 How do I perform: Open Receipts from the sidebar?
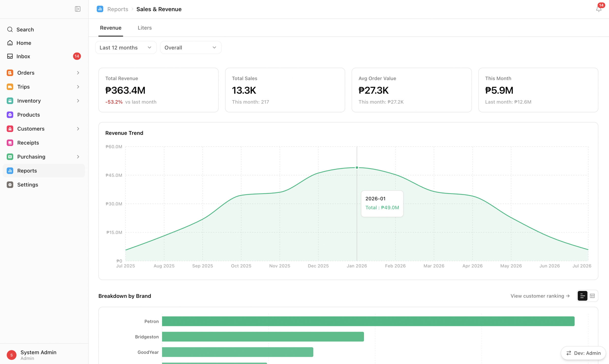point(44,143)
